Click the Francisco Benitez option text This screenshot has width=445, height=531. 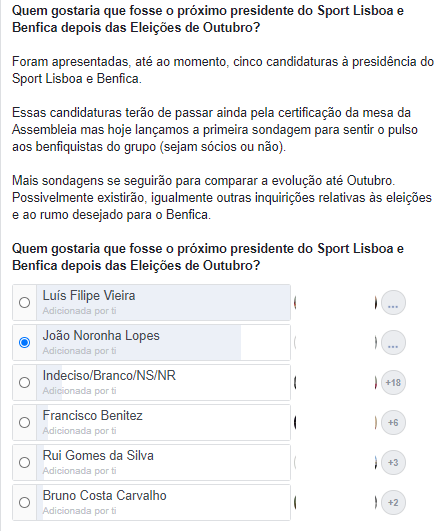pos(92,416)
